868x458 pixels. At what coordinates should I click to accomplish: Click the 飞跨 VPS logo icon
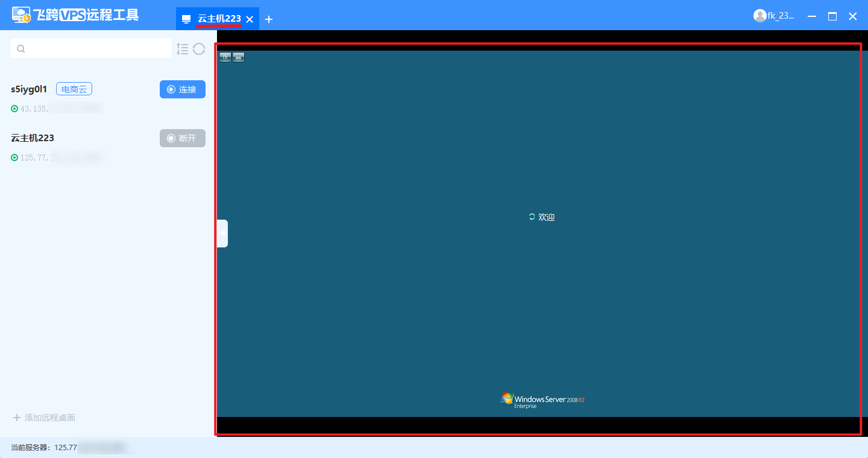(22, 15)
